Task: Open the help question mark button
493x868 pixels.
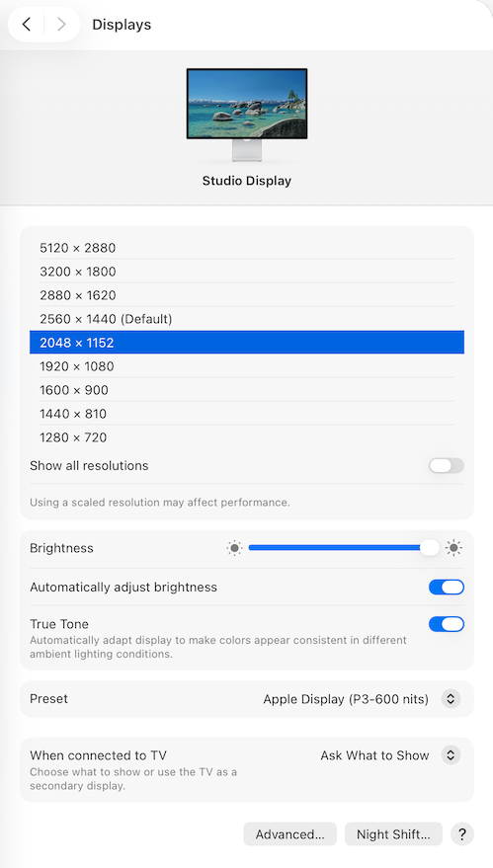Action: tap(462, 833)
